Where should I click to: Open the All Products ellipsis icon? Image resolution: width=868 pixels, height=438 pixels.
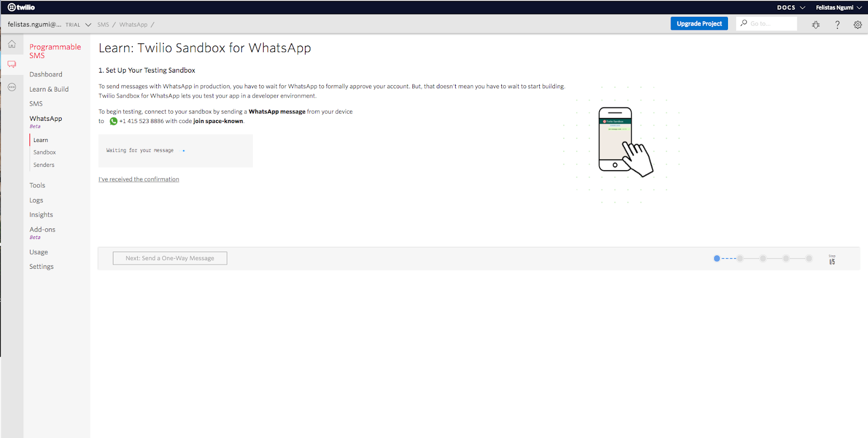tap(11, 87)
